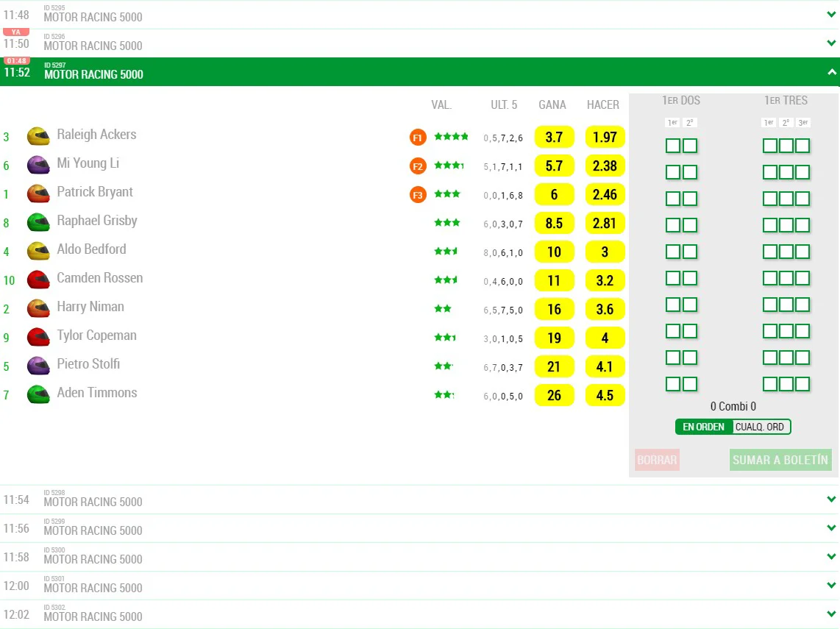Click Pietro Stolfi's star rating

(x=444, y=366)
